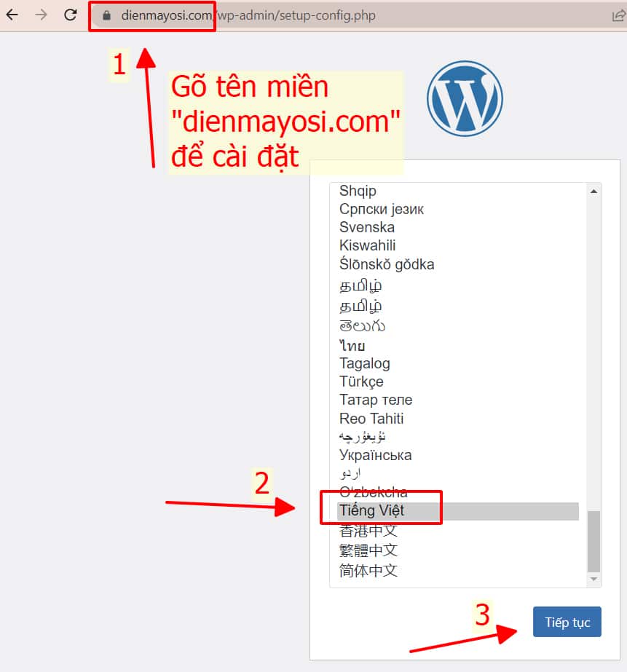Reload the page with the refresh icon
This screenshot has width=627, height=672.
coord(69,15)
